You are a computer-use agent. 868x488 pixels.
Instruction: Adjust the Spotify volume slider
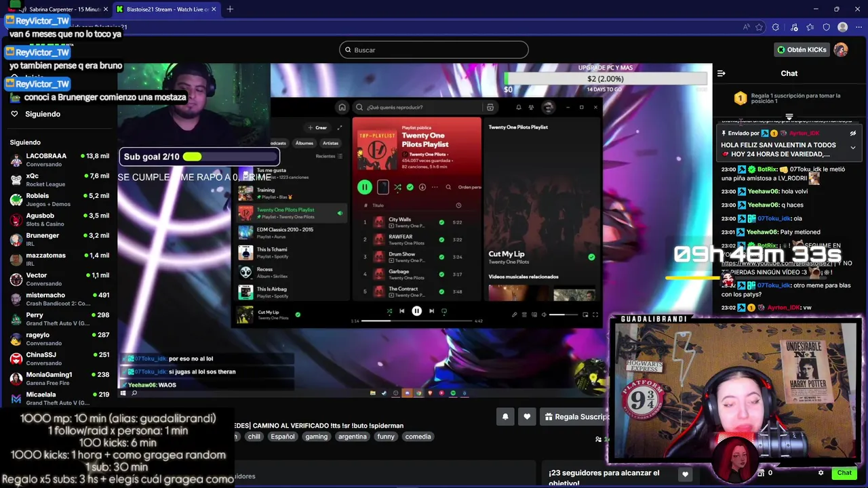coord(564,314)
